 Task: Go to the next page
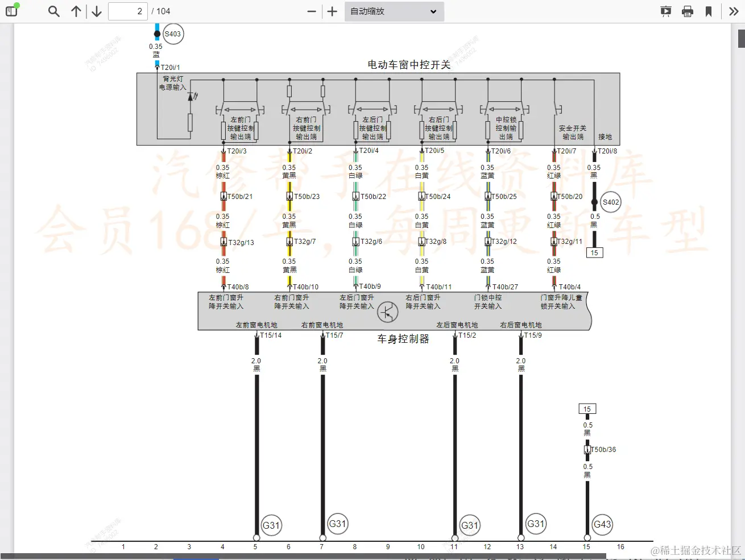(97, 11)
